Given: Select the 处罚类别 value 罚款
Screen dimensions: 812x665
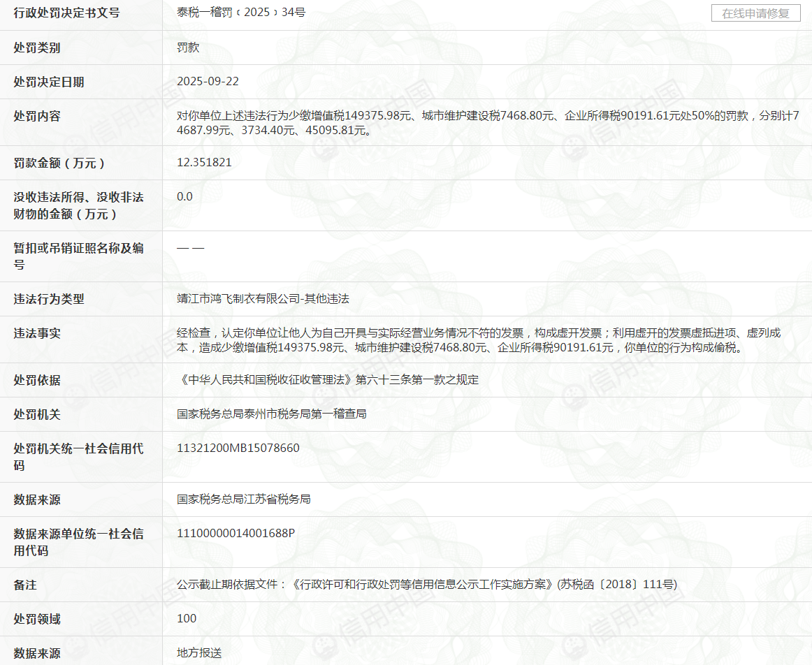Looking at the screenshot, I should (x=188, y=47).
